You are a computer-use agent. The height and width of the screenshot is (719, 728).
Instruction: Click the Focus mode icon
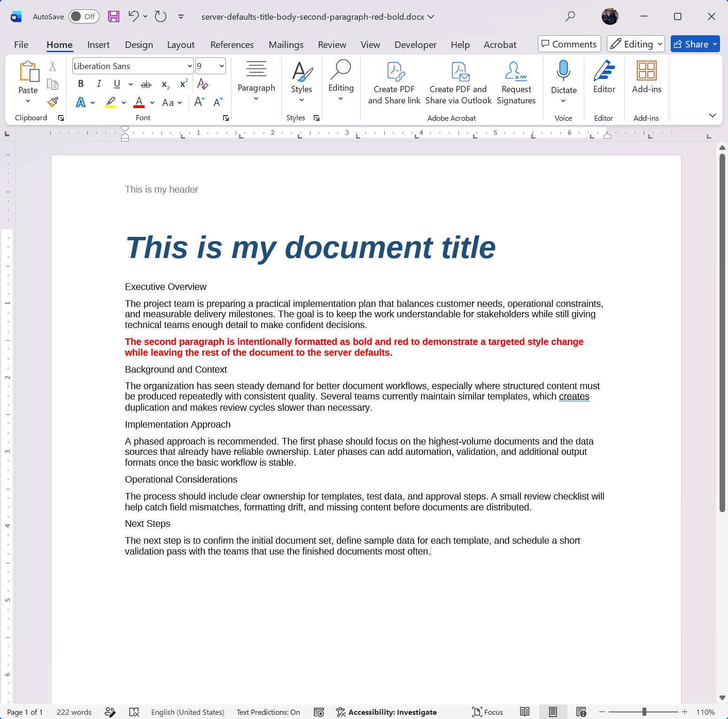pyautogui.click(x=487, y=712)
